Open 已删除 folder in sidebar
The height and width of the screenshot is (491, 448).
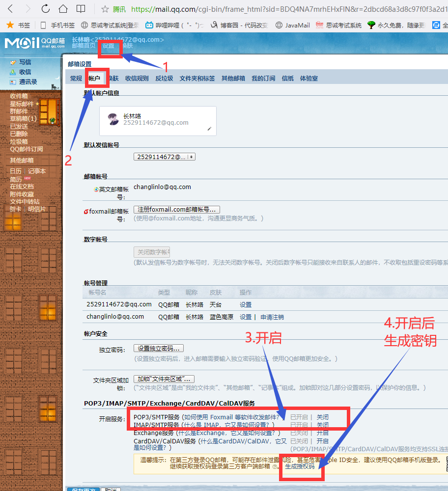[19, 134]
